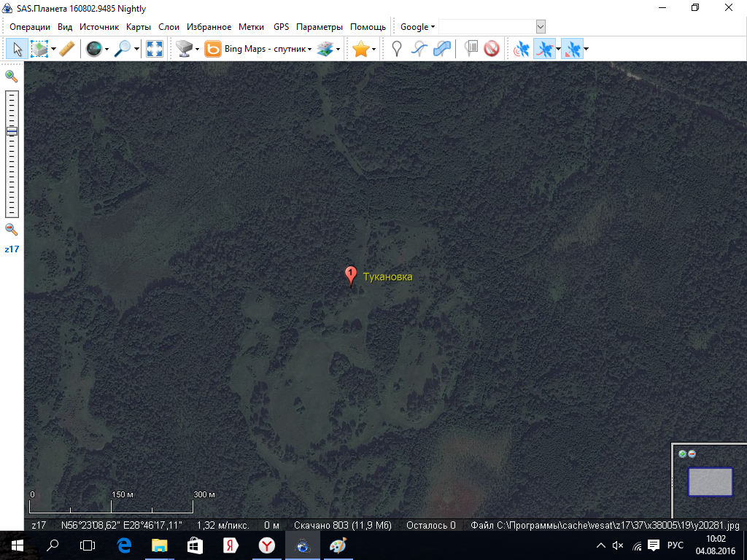Open the Bing Maps - спутник map selector

[x=258, y=49]
